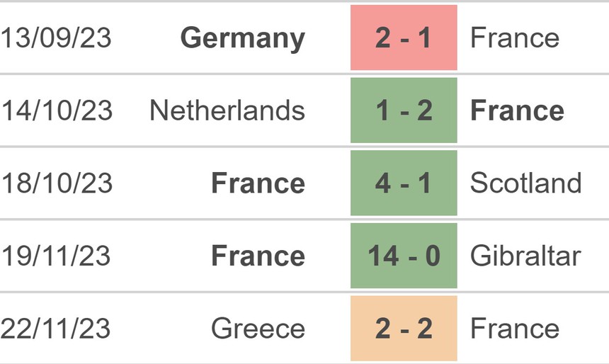609x364 pixels.
Task: Select the 19/11/23 match date
Action: pyautogui.click(x=56, y=256)
